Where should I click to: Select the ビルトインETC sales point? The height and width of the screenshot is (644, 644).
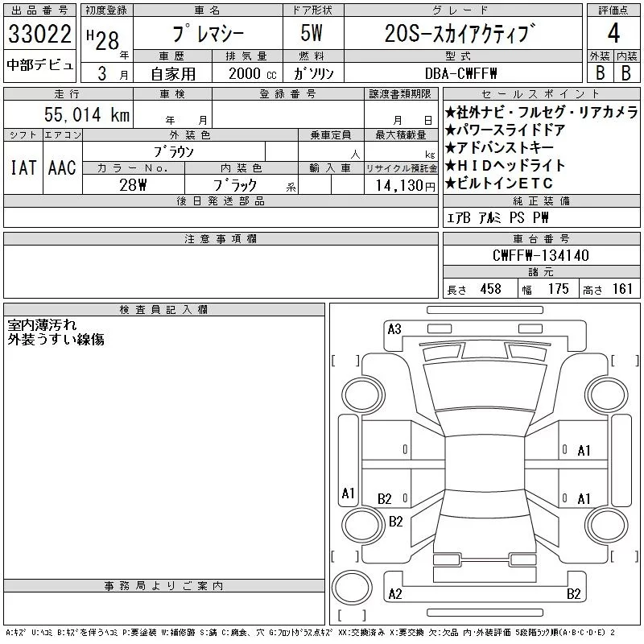498,184
